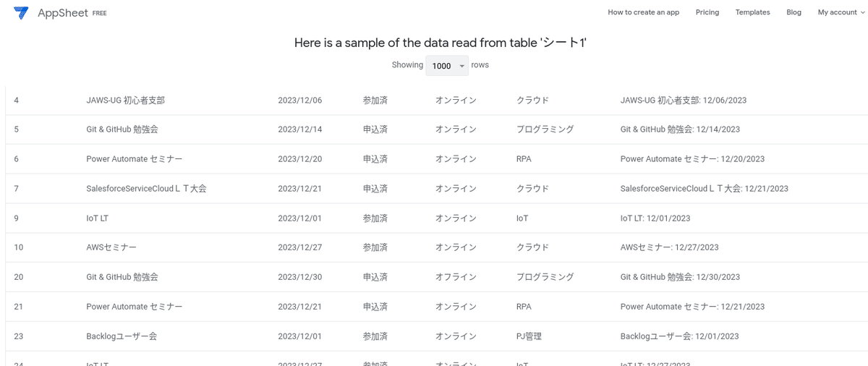Click 'Power Automate セミナー: 12/21/2023' label
The width and height of the screenshot is (868, 366).
click(x=692, y=307)
